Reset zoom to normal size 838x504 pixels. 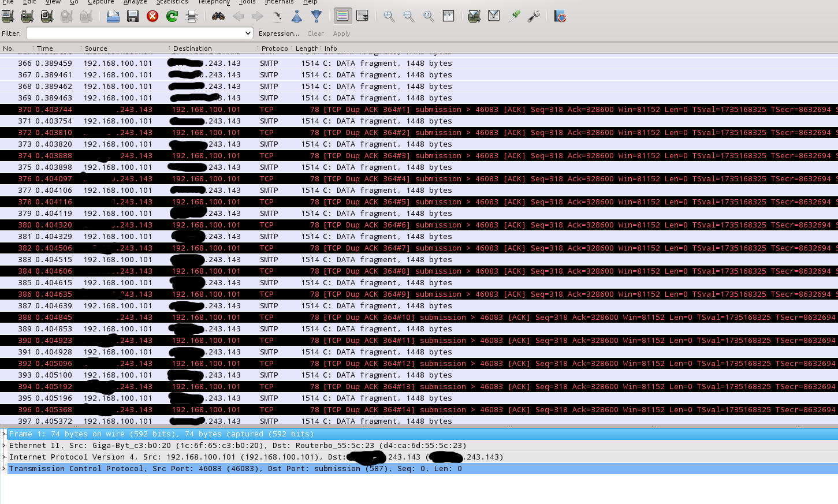point(429,16)
